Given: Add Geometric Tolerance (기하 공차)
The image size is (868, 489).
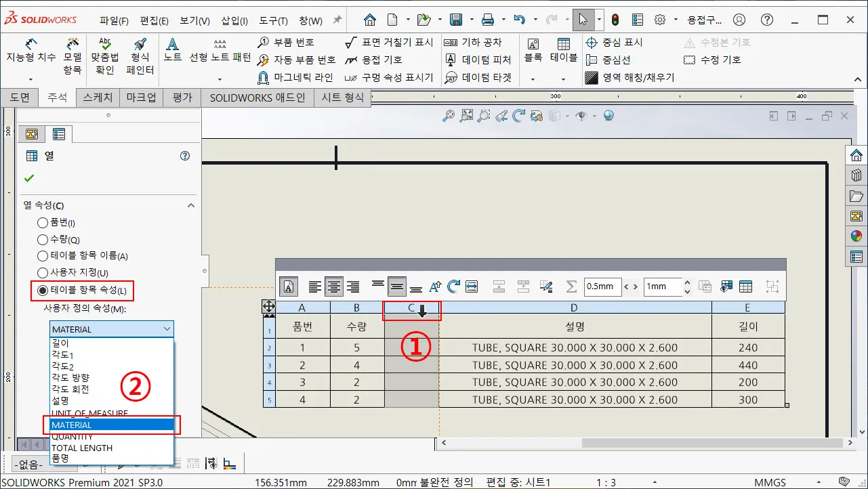Looking at the screenshot, I should (x=473, y=42).
